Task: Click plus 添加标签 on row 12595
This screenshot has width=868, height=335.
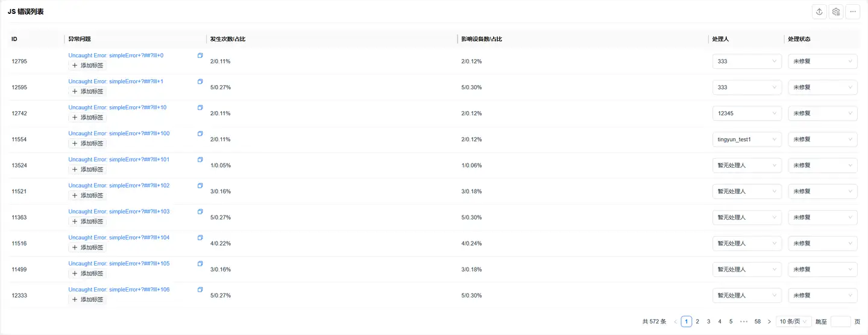Action: (88, 91)
